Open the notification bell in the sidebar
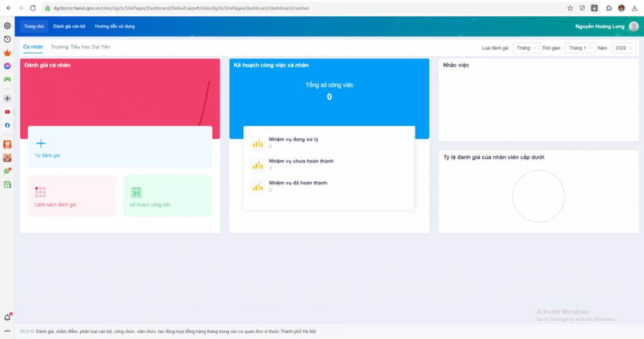The image size is (644, 339). click(x=8, y=317)
